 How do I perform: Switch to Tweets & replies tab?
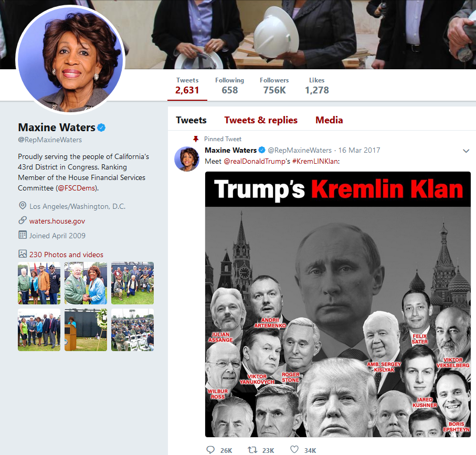(x=261, y=120)
